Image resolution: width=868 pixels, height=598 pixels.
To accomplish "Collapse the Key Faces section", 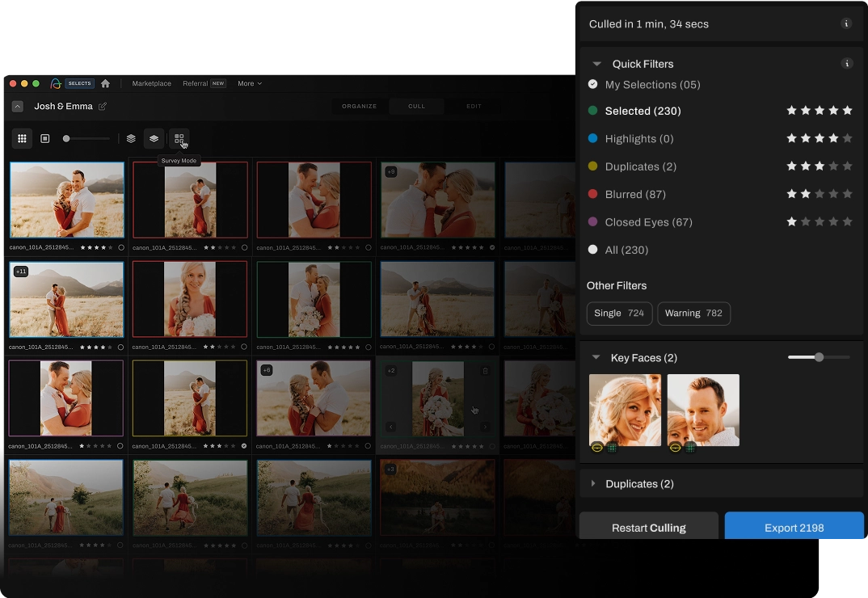I will coord(597,357).
